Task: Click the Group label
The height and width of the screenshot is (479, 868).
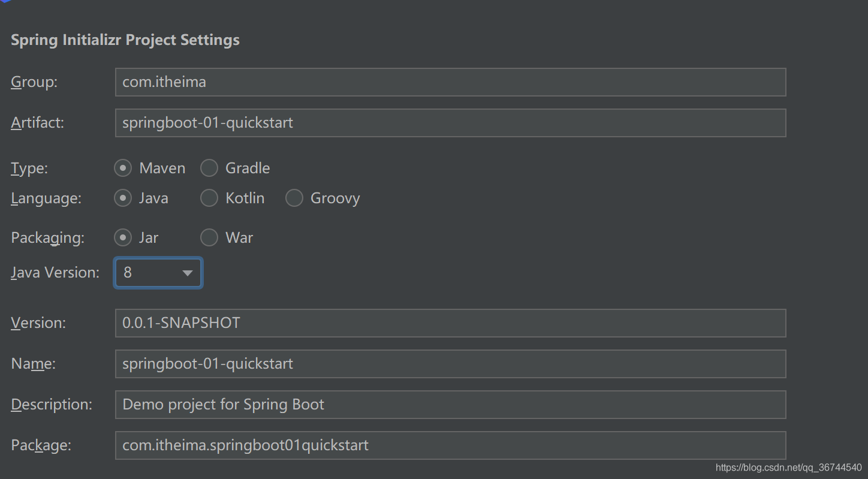Action: 34,82
